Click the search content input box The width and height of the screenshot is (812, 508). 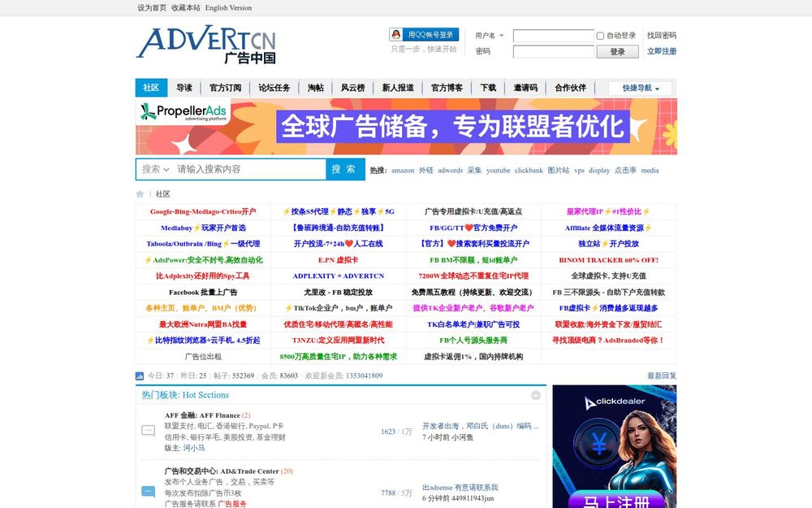(x=249, y=169)
